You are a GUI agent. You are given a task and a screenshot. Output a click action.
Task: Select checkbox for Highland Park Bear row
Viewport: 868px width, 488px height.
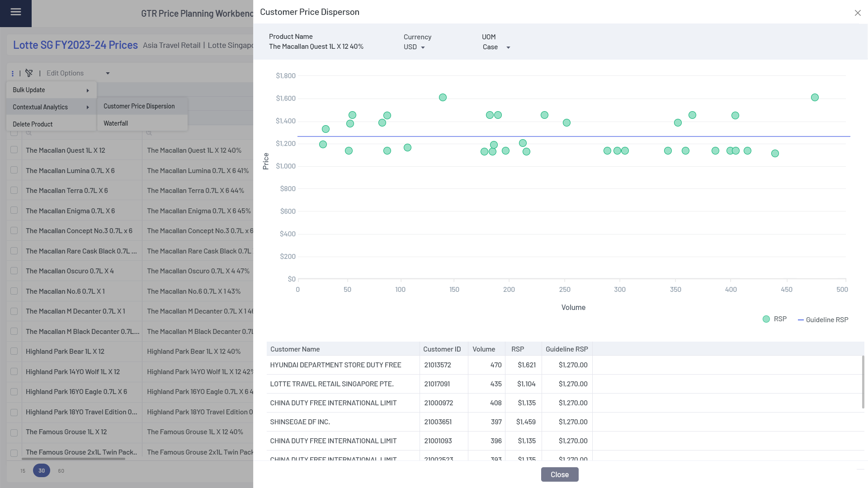tap(14, 351)
